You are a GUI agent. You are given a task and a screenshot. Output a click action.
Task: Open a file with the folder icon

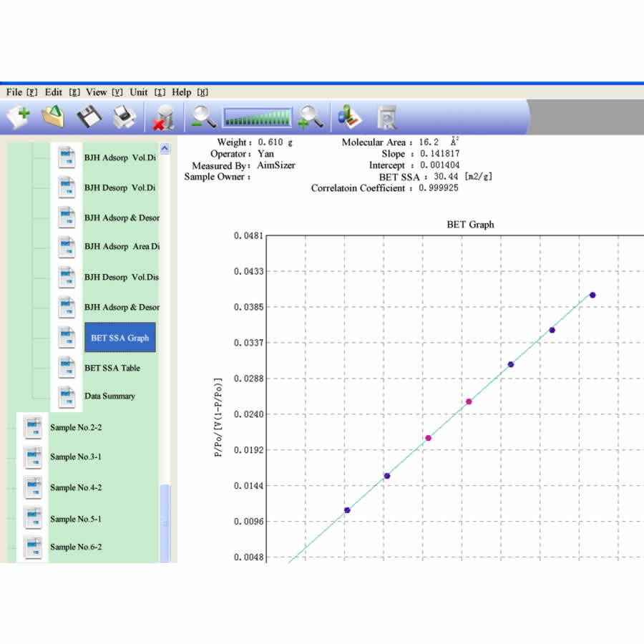[54, 117]
